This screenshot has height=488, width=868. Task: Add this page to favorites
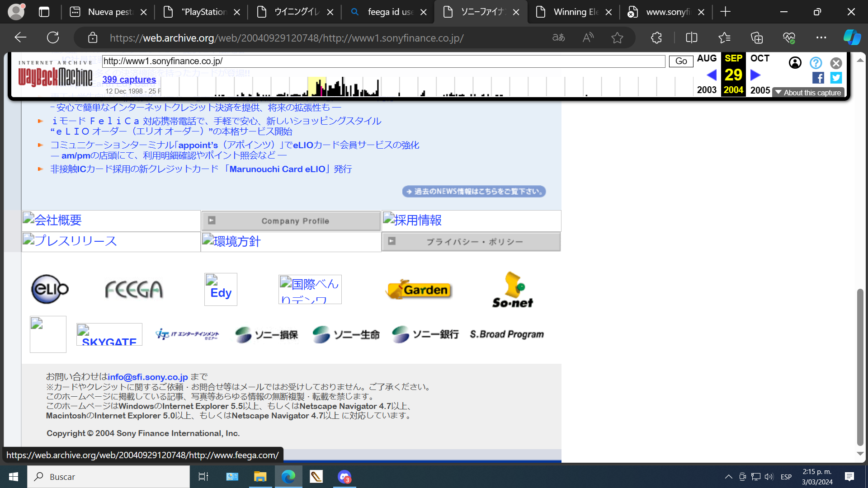point(617,38)
